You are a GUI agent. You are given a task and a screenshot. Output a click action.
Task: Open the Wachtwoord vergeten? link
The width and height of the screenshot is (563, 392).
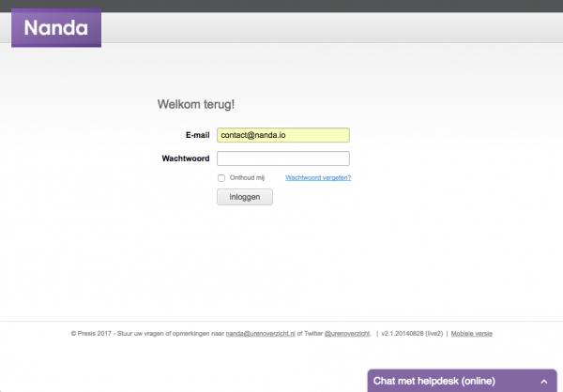pos(318,177)
